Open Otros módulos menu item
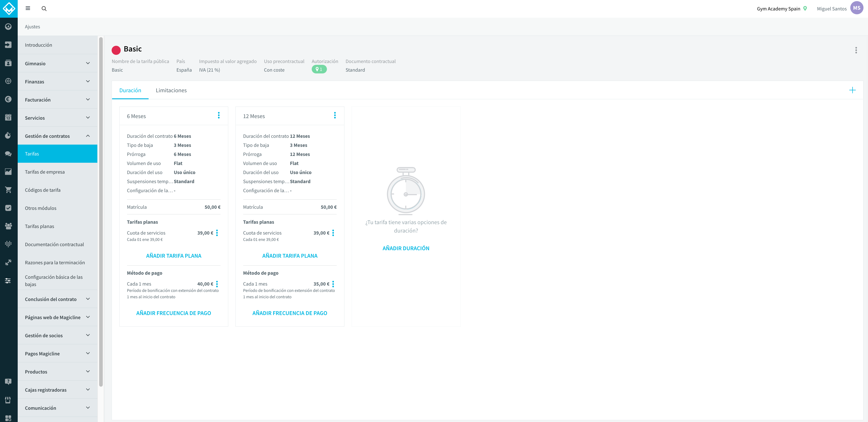 [57, 208]
